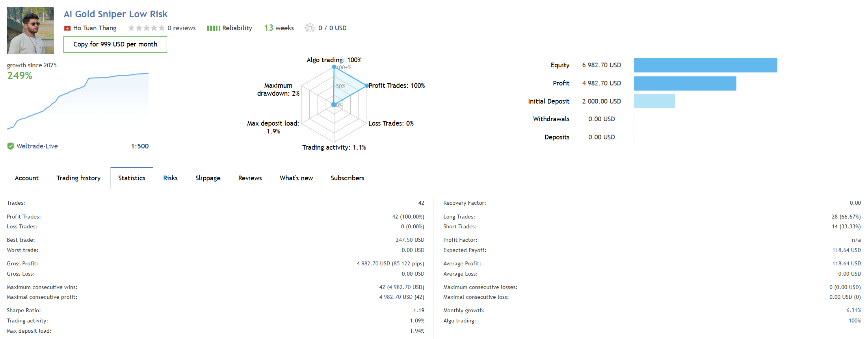Click the Algo trading radar point
The image size is (868, 339).
point(334,67)
